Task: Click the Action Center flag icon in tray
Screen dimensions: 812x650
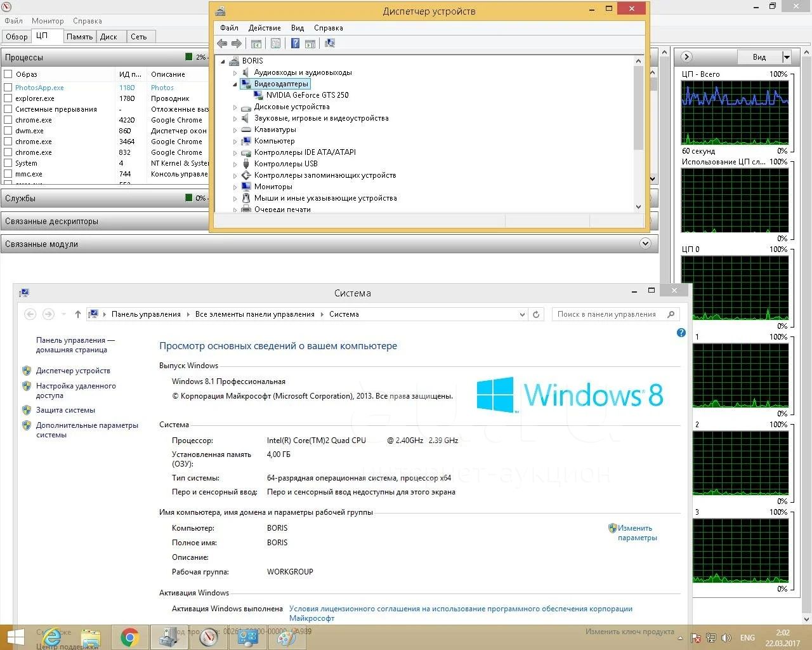Action: point(696,638)
